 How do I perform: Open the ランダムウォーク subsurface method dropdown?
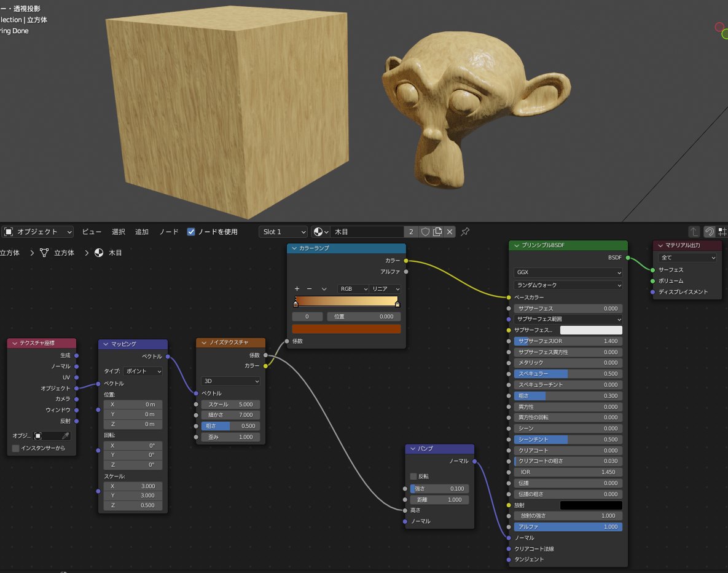click(568, 285)
